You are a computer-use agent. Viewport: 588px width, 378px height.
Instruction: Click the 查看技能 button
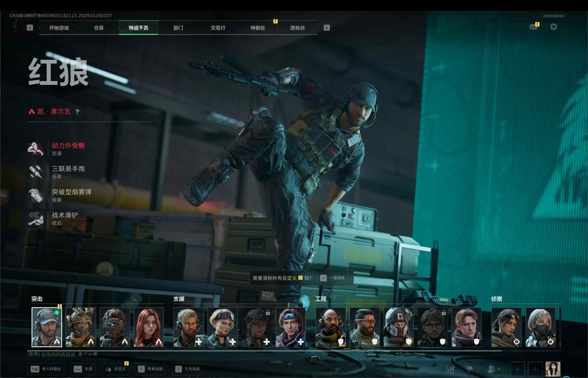pos(150,369)
